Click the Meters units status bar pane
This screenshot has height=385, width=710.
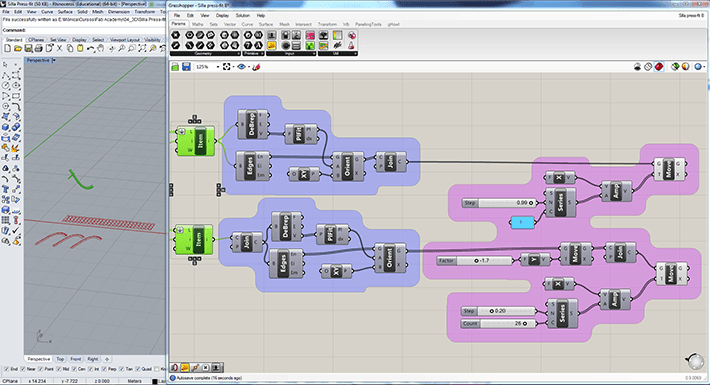tap(134, 381)
